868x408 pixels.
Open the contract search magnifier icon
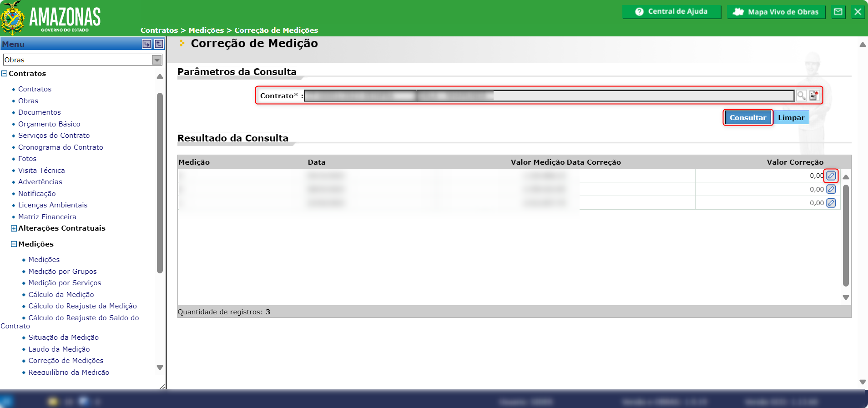point(801,96)
